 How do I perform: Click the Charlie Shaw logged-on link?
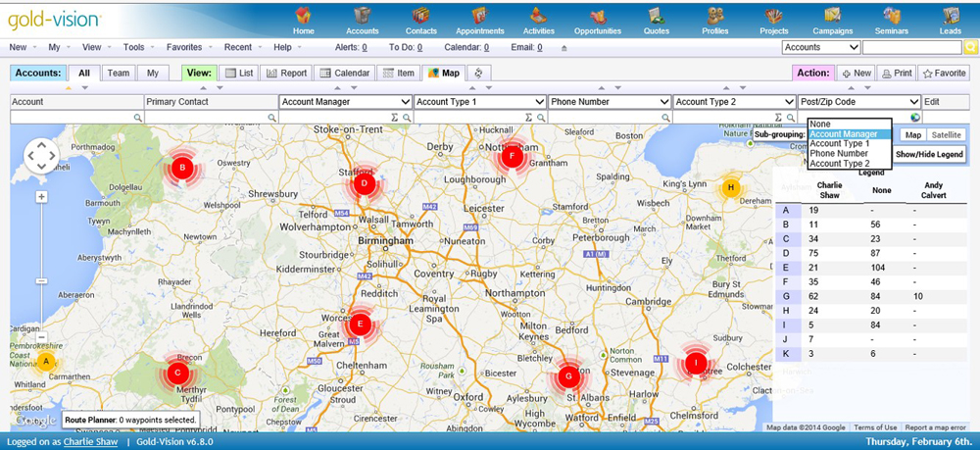95,442
